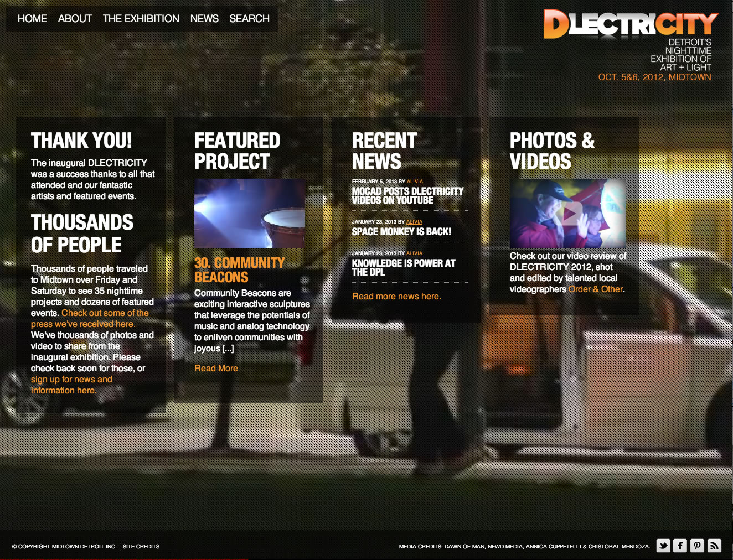Click '© Copyright Midtown Detroit Inc.' footer text
The image size is (733, 560).
(64, 547)
